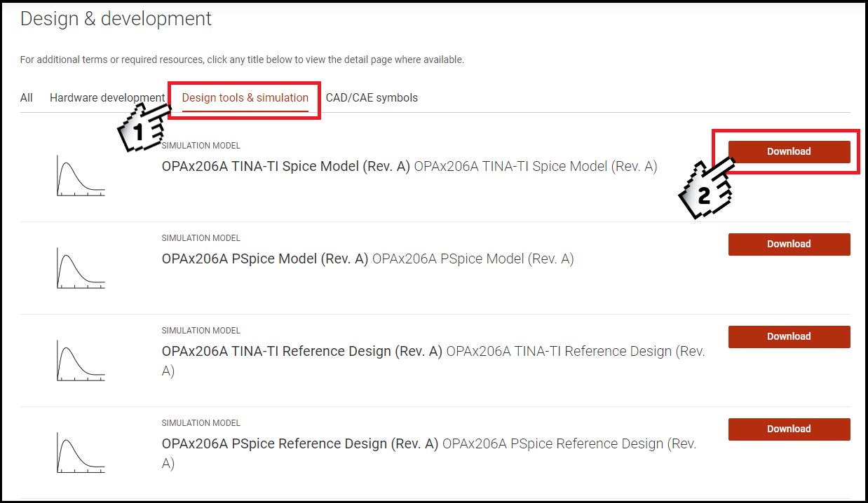Download the OPAx206A PSpice Model

coord(789,244)
